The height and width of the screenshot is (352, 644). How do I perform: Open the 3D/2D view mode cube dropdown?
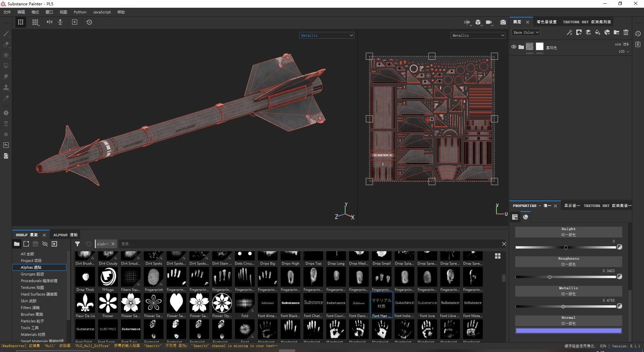point(479,23)
